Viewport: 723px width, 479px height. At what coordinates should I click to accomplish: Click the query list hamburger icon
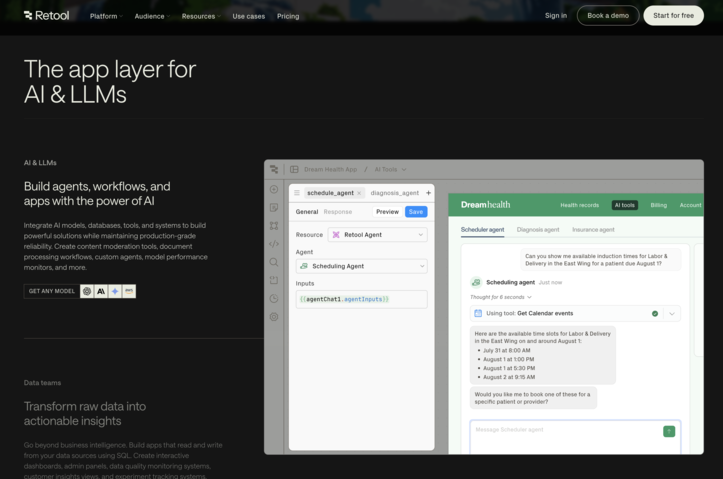(x=297, y=193)
